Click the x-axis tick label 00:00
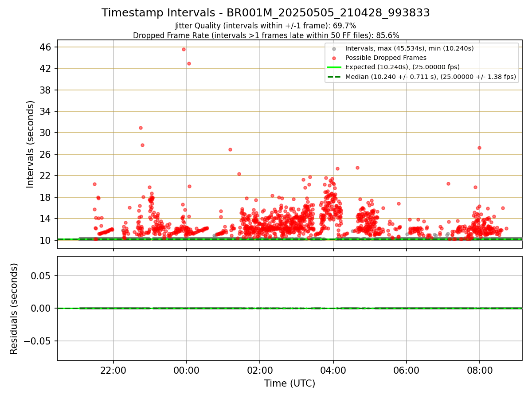The image size is (532, 399). 187,371
